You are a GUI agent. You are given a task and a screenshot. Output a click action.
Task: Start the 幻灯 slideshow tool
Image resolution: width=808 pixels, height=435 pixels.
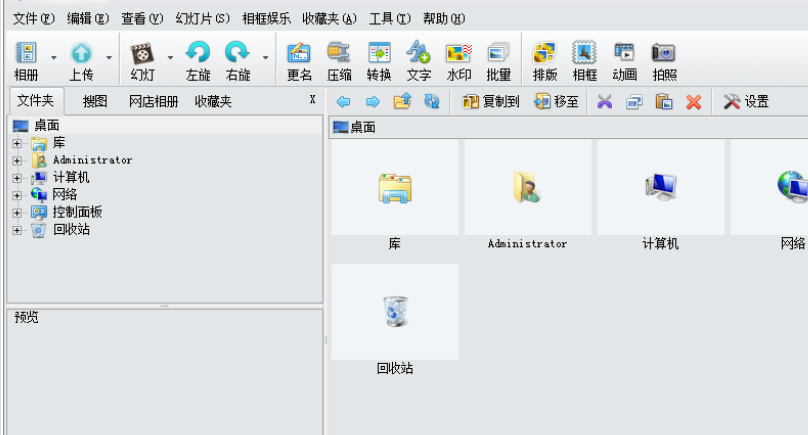pyautogui.click(x=142, y=61)
